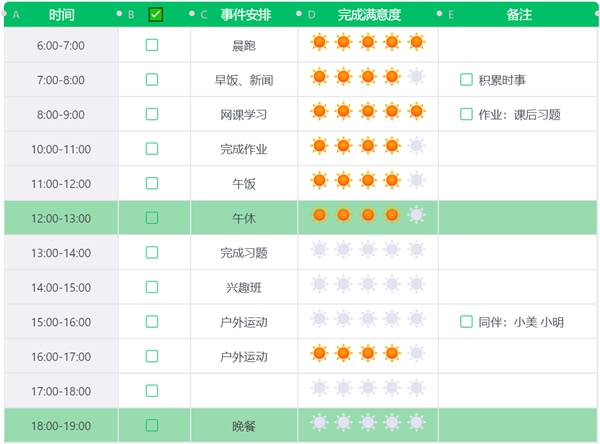Click the third sun in the 网课学习 row
The image size is (600, 444).
point(368,111)
